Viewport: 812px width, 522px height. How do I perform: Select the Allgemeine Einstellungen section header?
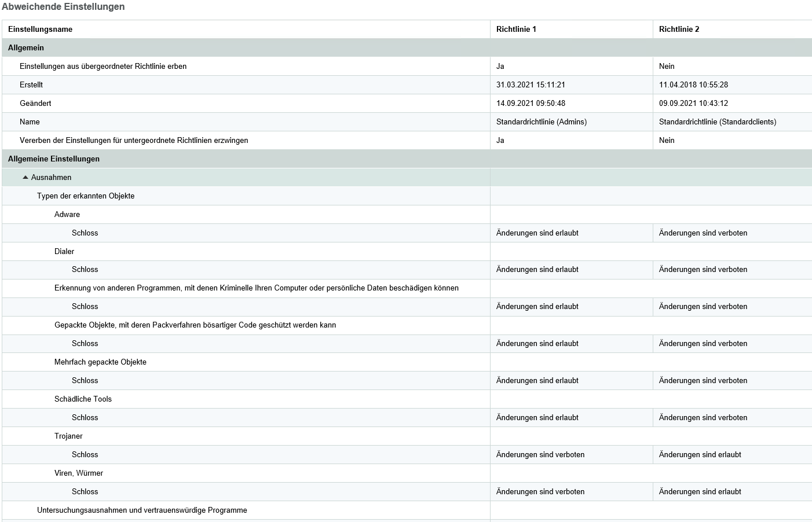(x=54, y=159)
